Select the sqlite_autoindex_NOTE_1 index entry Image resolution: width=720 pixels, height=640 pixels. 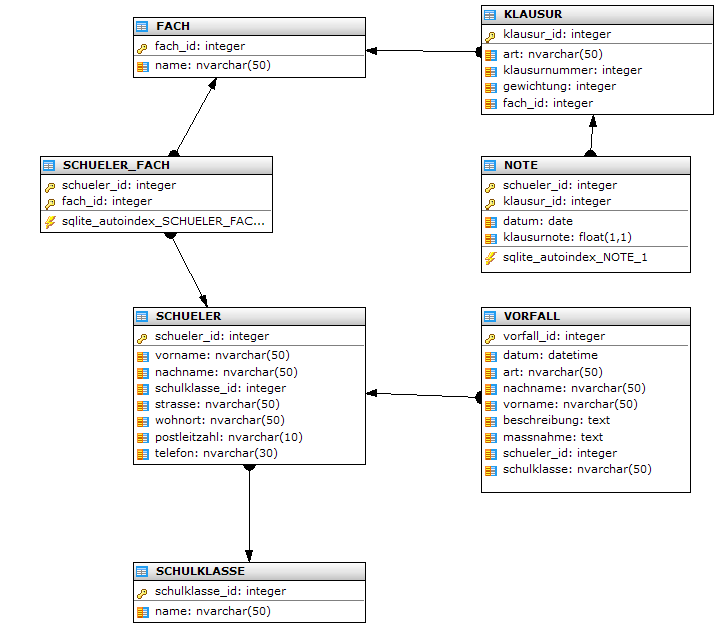tap(575, 258)
